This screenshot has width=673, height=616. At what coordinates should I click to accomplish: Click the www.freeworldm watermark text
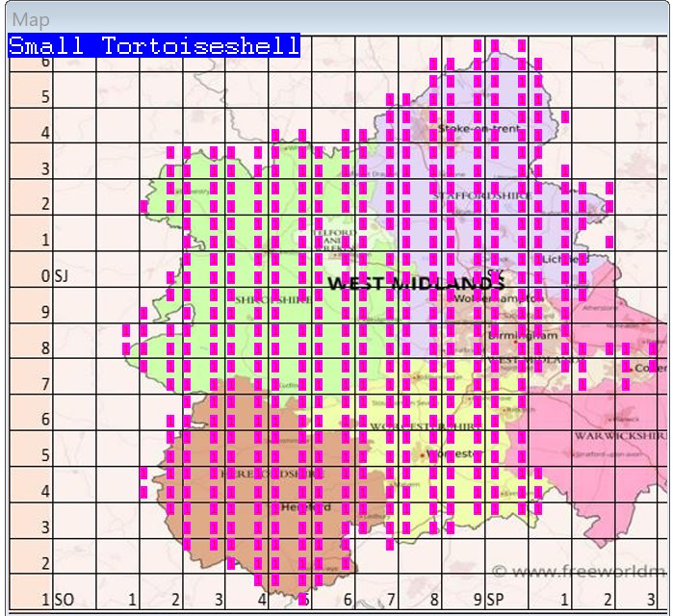click(578, 573)
